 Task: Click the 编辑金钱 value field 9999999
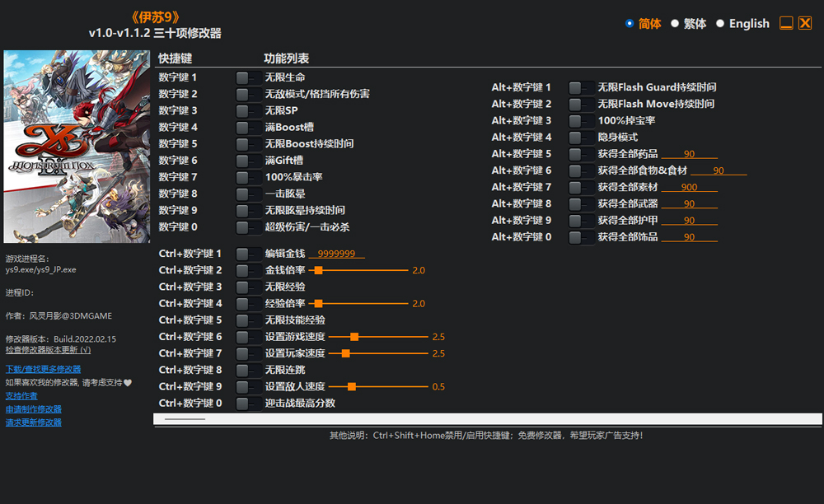point(336,254)
